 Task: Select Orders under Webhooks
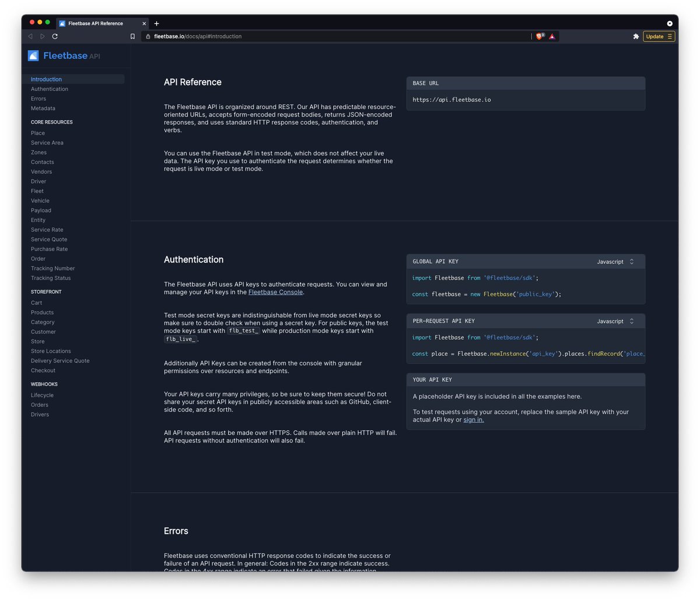pos(40,405)
